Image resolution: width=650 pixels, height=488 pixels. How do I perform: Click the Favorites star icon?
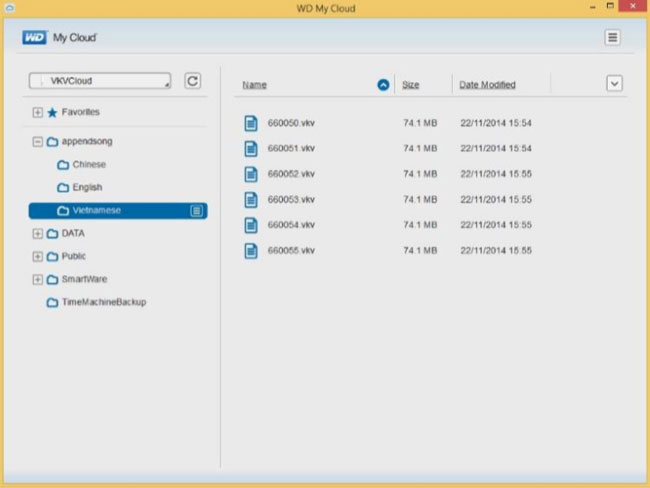tap(52, 113)
